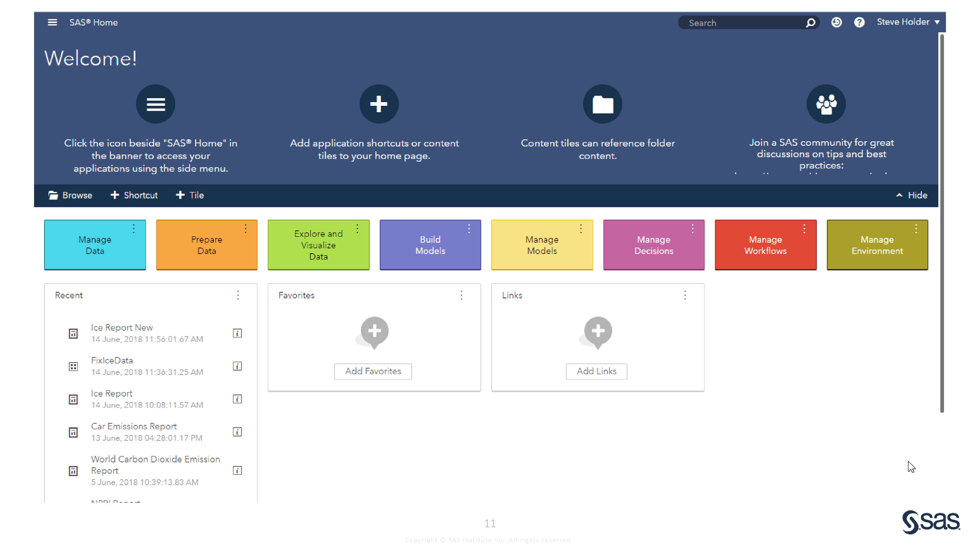Screen dimensions: 980x551
Task: Open World Carbon Dioxide Emission Report
Action: tap(155, 465)
